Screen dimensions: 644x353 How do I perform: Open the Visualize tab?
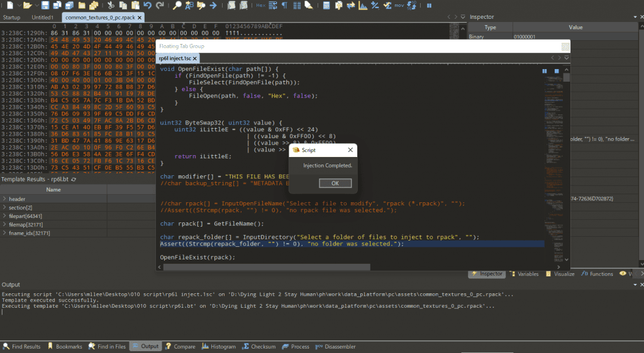point(560,274)
